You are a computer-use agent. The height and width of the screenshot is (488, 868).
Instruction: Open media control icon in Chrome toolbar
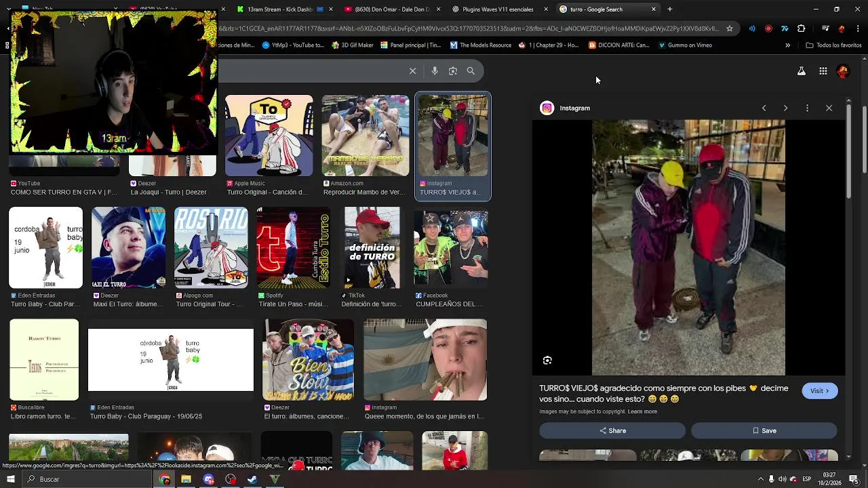click(x=825, y=28)
